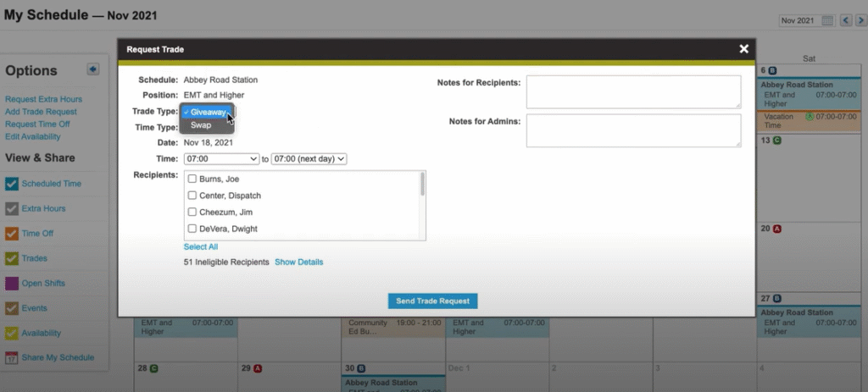Choose Swap in Trade Type list
The image size is (868, 392).
tap(207, 125)
